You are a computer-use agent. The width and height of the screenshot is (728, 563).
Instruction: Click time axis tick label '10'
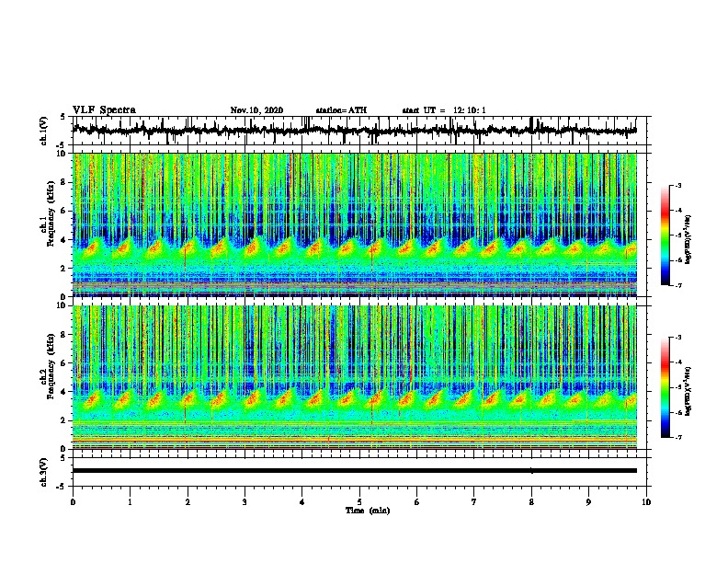646,502
